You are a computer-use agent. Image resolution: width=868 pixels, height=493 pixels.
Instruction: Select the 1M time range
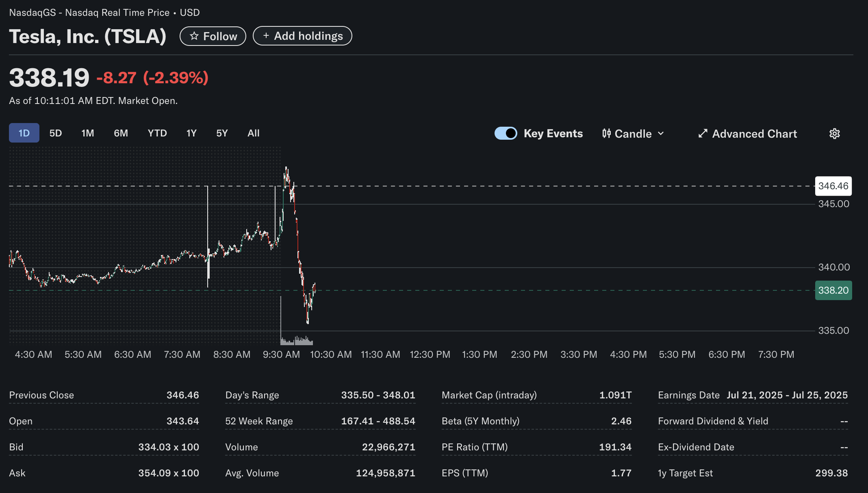click(x=88, y=133)
